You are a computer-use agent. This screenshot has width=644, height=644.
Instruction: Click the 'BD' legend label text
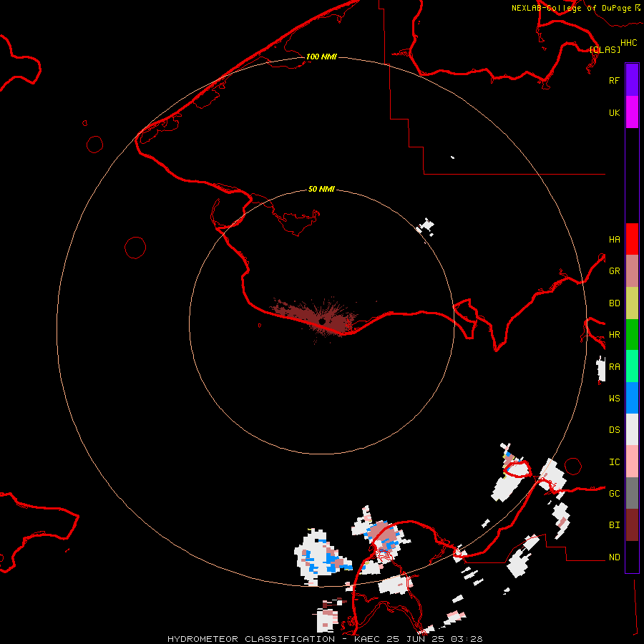(614, 303)
